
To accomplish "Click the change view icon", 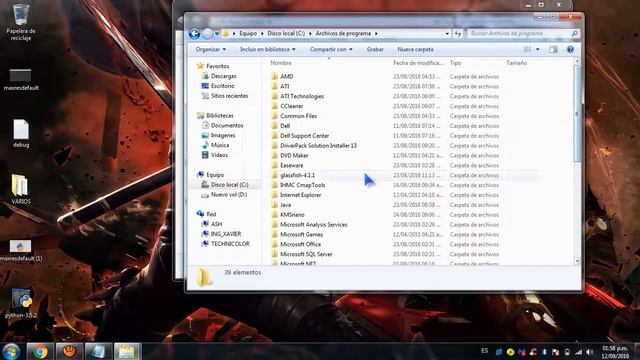I will click(527, 49).
